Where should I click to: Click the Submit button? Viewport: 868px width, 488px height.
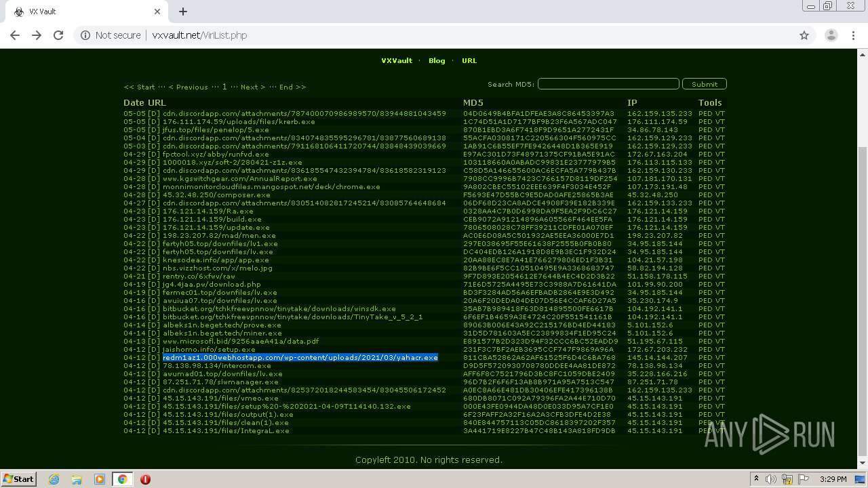[x=705, y=84]
